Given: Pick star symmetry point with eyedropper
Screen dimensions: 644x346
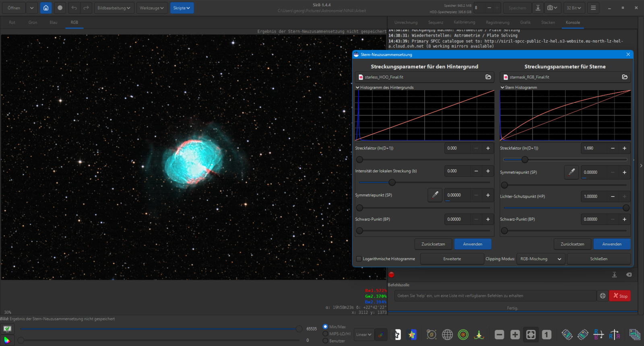Looking at the screenshot, I should pyautogui.click(x=572, y=172).
